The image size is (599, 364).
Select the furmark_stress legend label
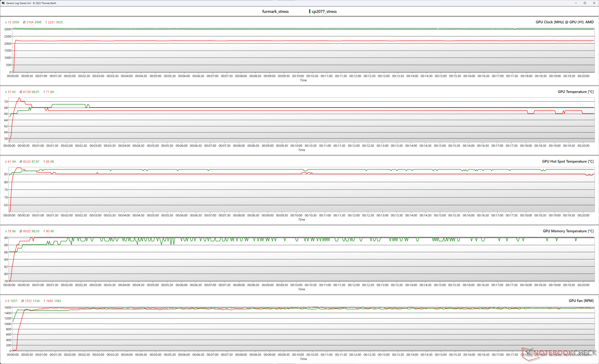(275, 12)
